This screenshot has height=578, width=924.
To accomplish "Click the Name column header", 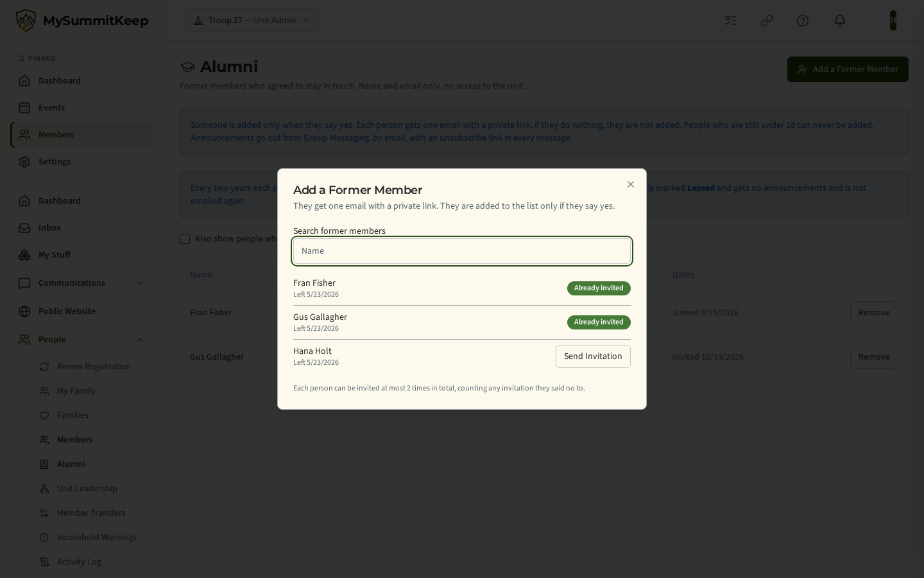I will (201, 275).
